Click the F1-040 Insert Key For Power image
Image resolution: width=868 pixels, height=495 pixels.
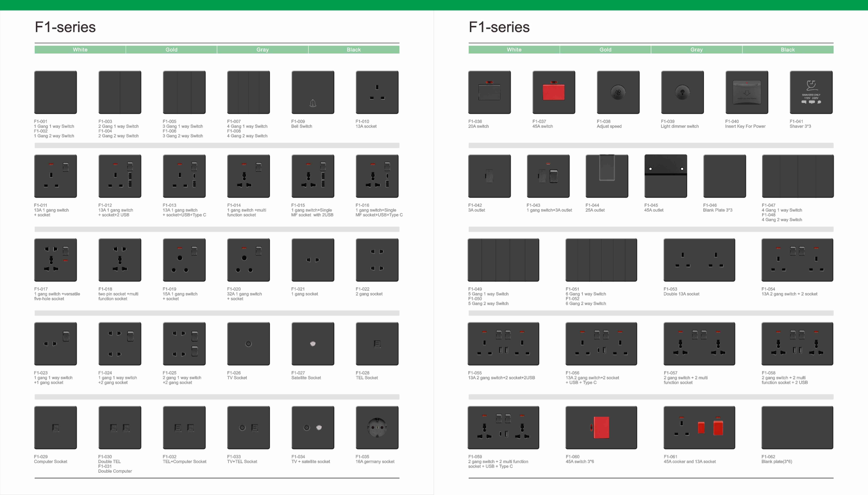coord(747,92)
